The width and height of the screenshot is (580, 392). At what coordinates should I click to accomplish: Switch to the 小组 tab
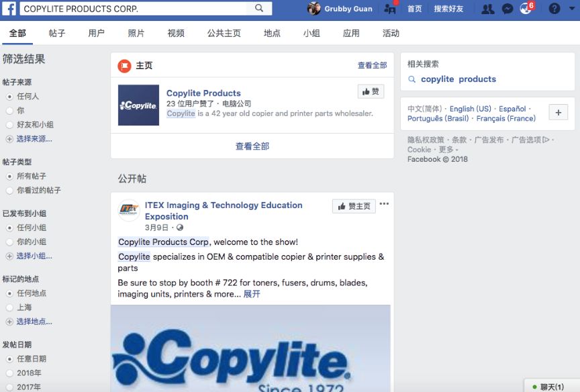[x=311, y=34]
